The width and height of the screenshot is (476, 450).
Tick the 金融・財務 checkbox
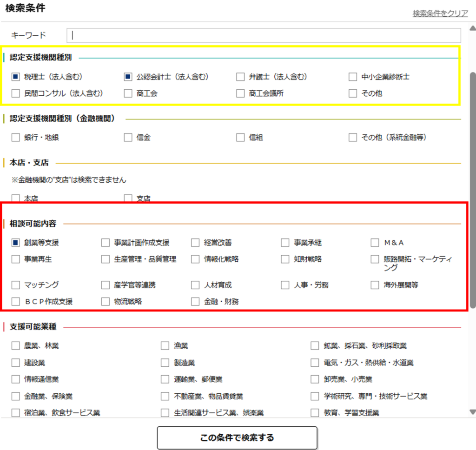point(195,301)
